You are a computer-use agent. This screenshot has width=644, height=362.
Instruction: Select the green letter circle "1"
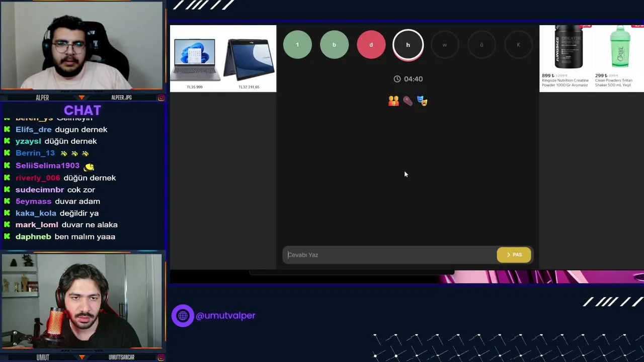297,45
